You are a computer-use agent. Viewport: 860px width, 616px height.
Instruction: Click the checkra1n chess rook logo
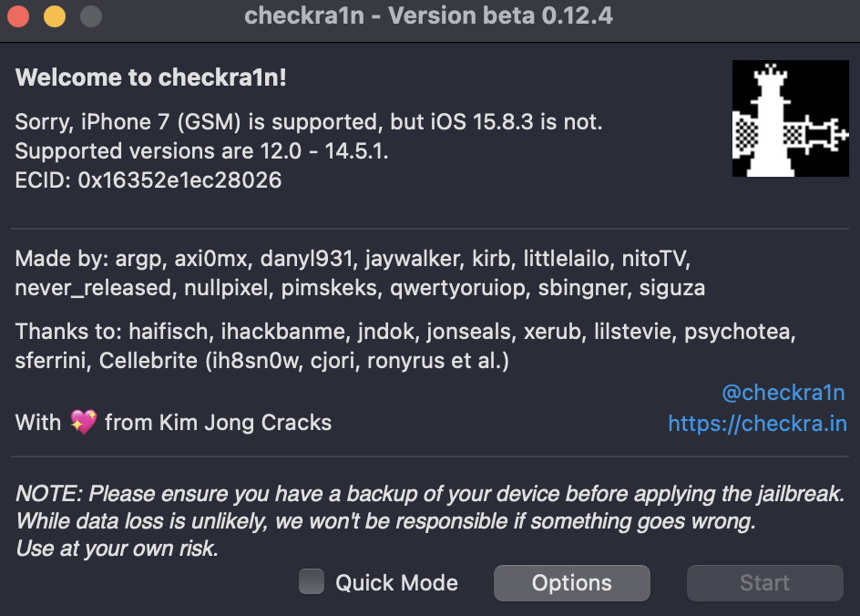(791, 118)
